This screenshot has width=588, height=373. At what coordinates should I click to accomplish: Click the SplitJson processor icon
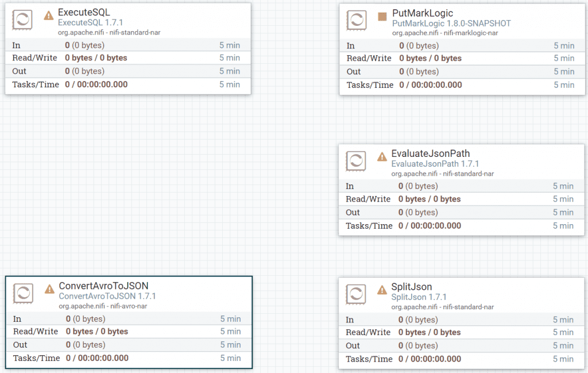click(x=356, y=293)
